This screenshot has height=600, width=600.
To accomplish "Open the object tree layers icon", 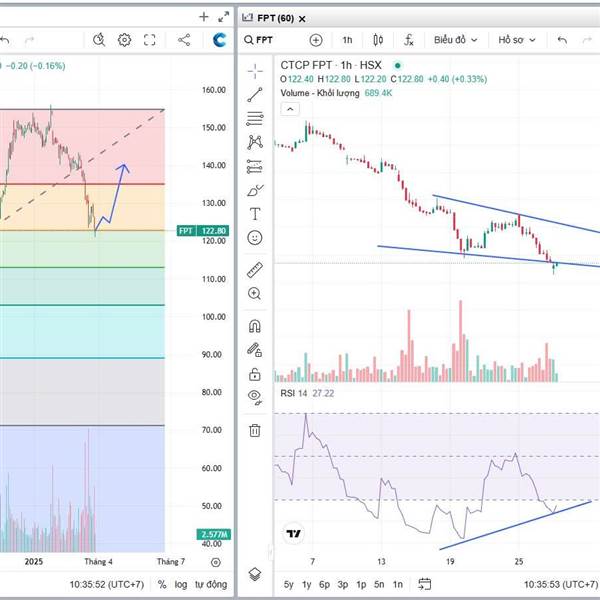I will click(255, 574).
